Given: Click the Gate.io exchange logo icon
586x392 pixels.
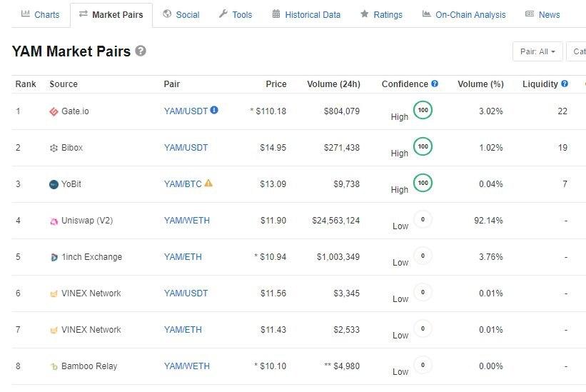Looking at the screenshot, I should 54,111.
